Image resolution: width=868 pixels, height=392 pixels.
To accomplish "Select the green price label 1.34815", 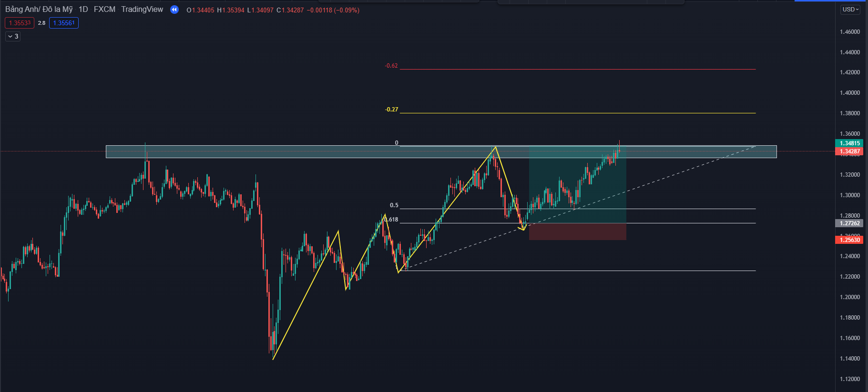I will pos(849,143).
